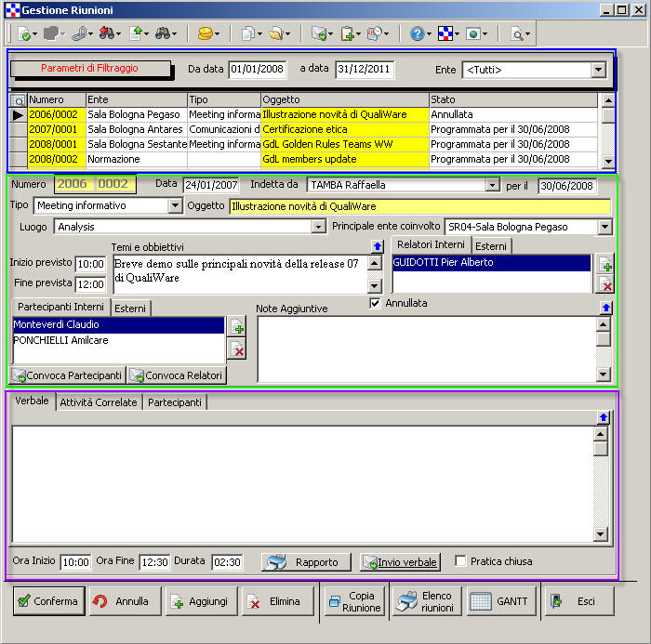
Task: Click the binoculars search icon in toolbar
Action: tap(165, 33)
